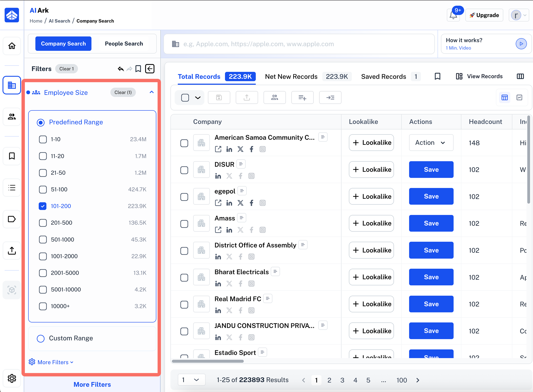Collapse filter panel with left-arrow icon
This screenshot has height=392, width=533.
click(x=150, y=69)
